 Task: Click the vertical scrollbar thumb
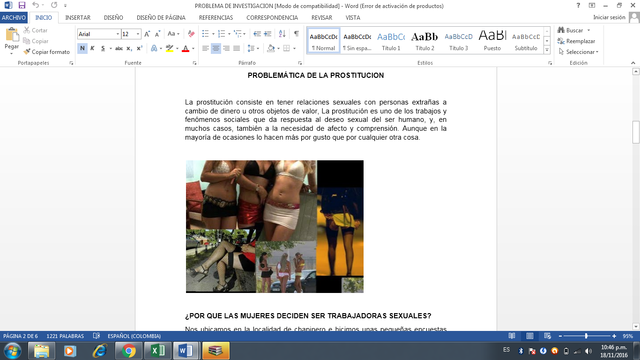click(636, 132)
